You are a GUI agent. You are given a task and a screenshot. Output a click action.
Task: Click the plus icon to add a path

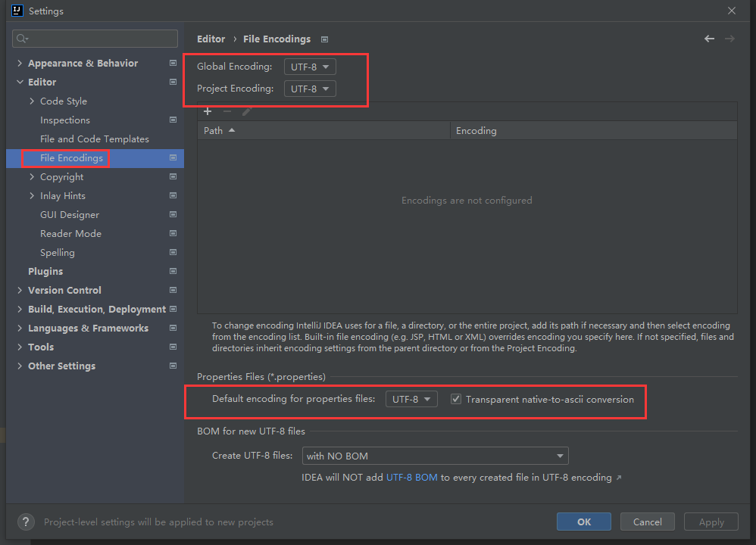point(208,111)
